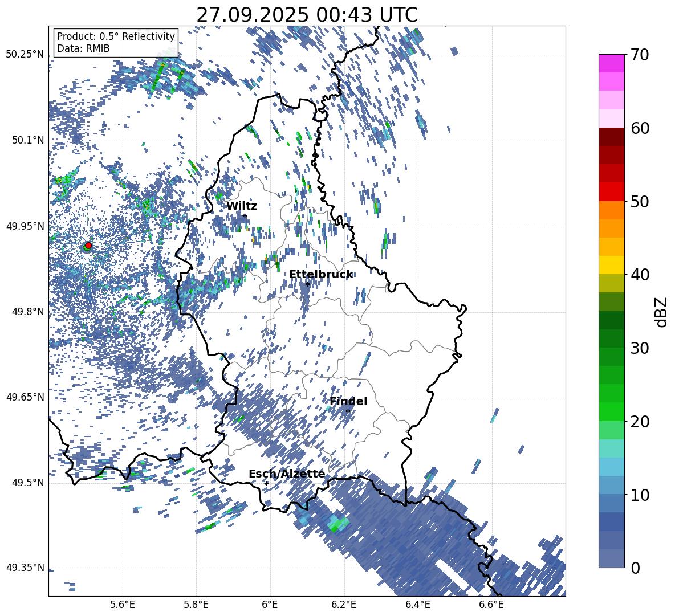675x616 pixels.
Task: Click the magenta top colorbar segment
Action: tap(611, 64)
